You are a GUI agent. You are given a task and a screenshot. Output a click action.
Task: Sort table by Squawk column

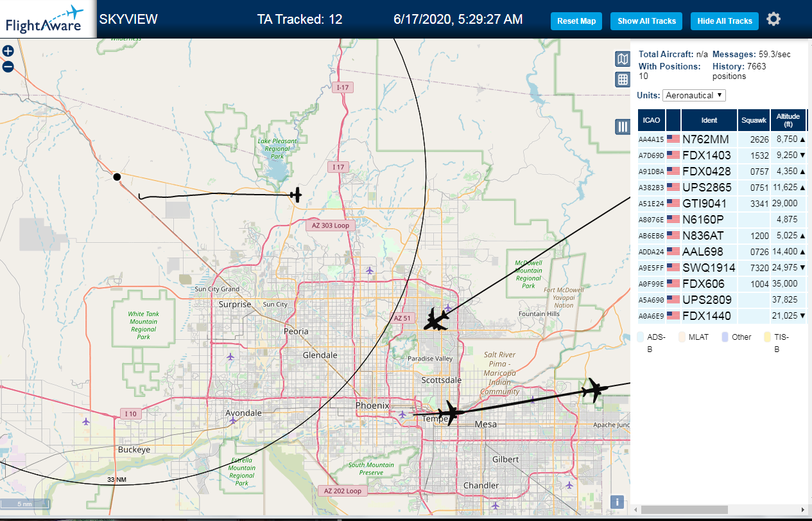[x=754, y=120]
